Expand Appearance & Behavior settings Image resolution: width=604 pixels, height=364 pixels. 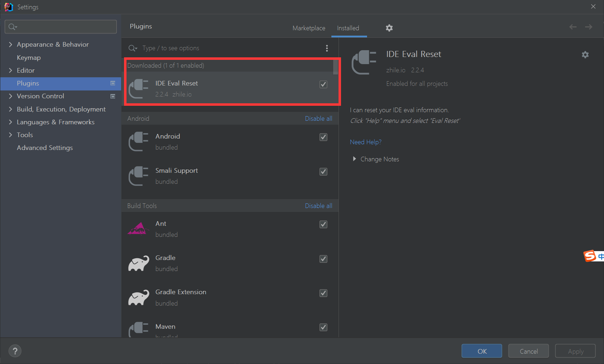pyautogui.click(x=10, y=45)
